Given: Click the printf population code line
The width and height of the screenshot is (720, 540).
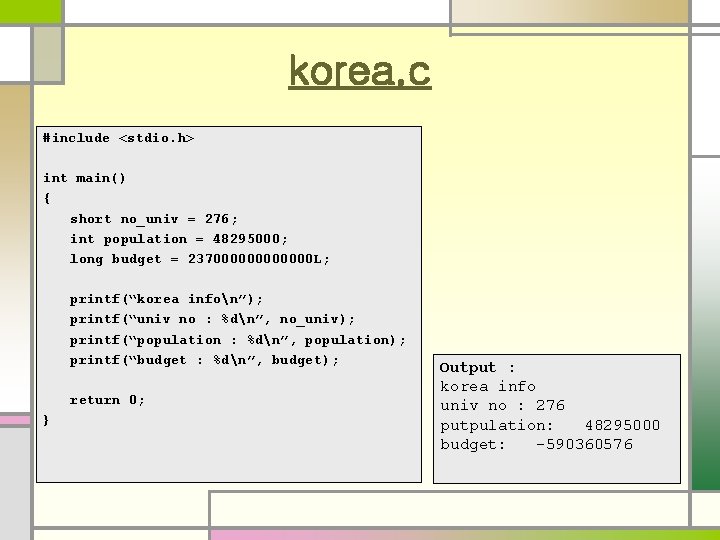Looking at the screenshot, I should point(238,340).
